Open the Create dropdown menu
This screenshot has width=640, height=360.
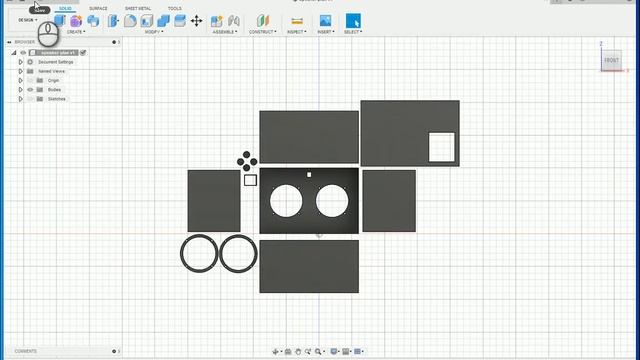pos(76,32)
